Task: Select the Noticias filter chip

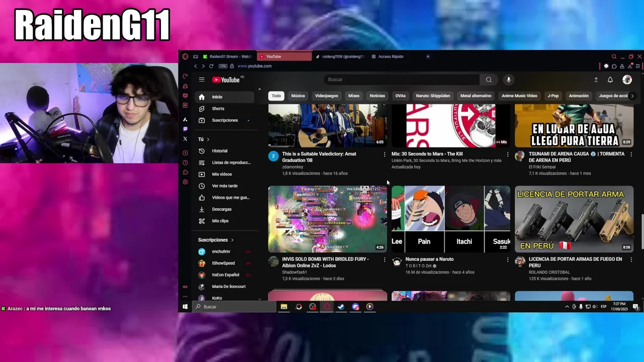Action: (x=377, y=96)
